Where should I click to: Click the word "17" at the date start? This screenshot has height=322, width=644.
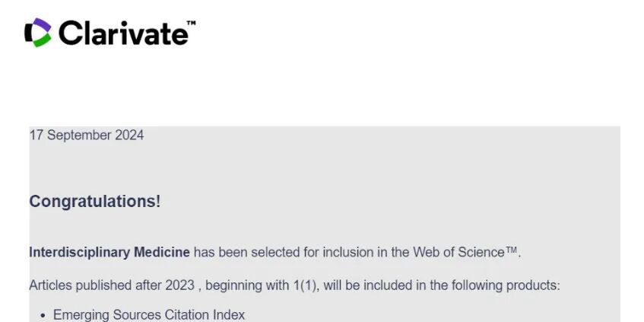(36, 135)
